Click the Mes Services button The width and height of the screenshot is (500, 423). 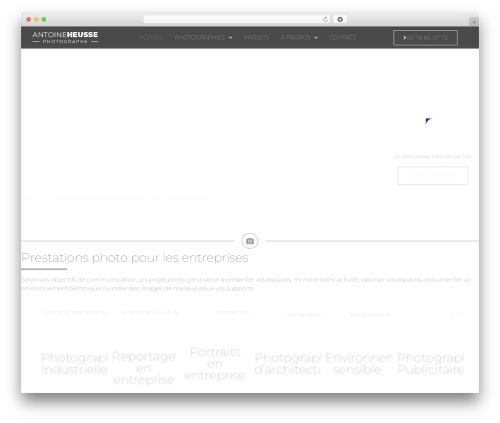point(433,175)
